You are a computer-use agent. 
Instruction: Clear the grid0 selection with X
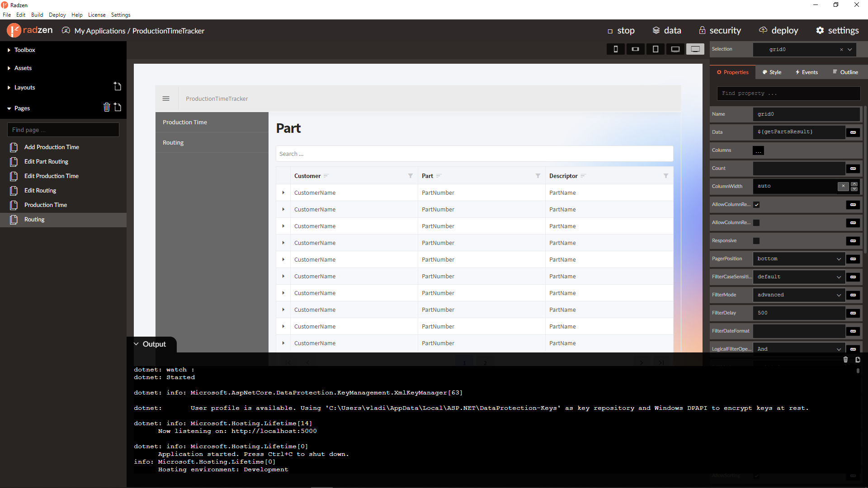click(841, 50)
